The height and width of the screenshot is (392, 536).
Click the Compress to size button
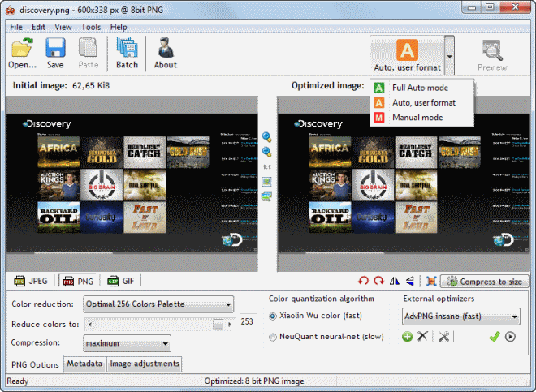(485, 282)
